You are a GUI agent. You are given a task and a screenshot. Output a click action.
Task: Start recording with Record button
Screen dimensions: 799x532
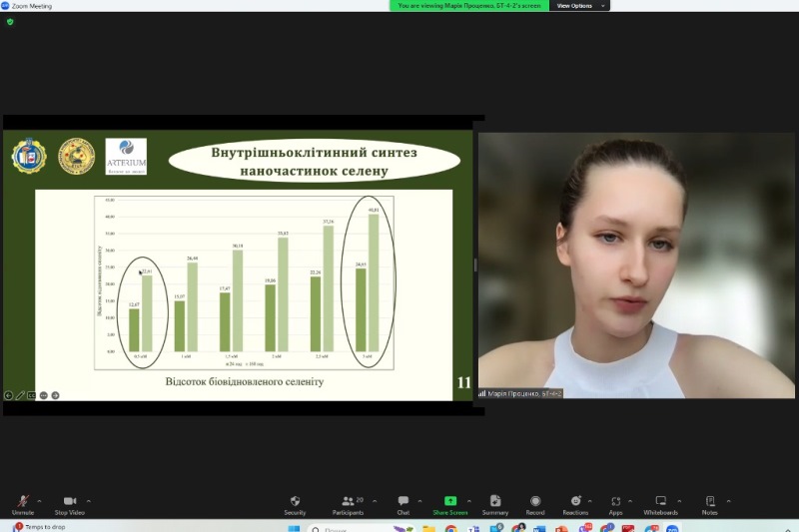tap(535, 502)
